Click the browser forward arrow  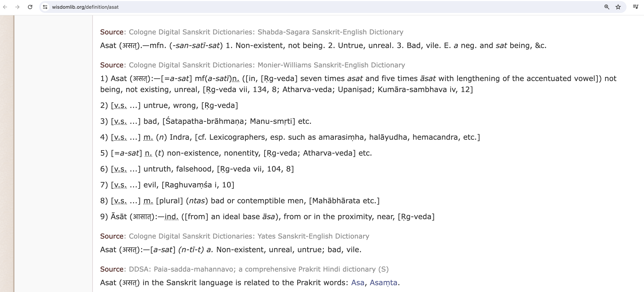coord(17,7)
